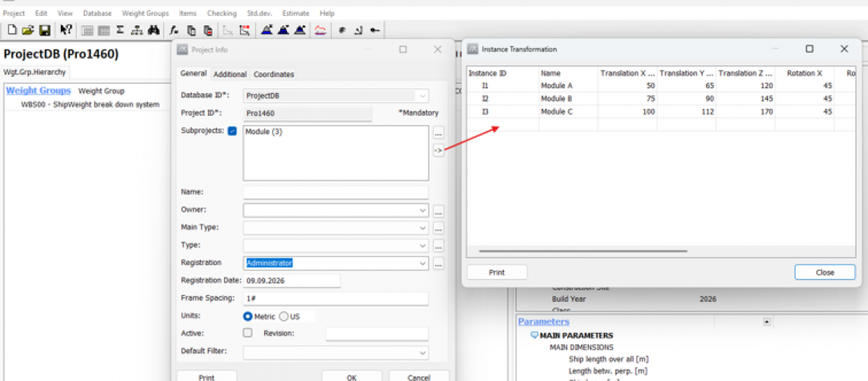Select the Module B row name
The width and height of the screenshot is (868, 381).
(x=557, y=98)
